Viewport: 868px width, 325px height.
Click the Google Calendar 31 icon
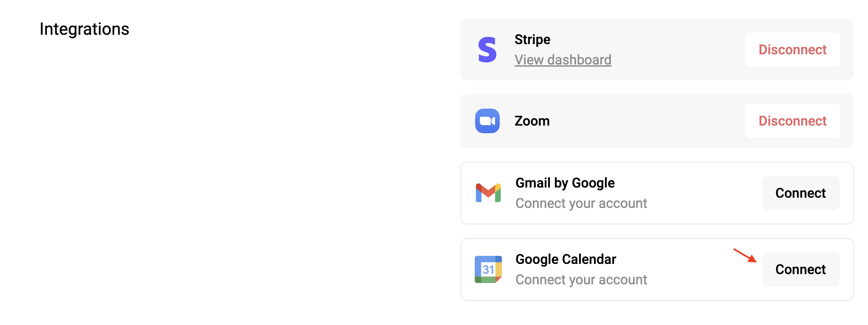click(488, 269)
